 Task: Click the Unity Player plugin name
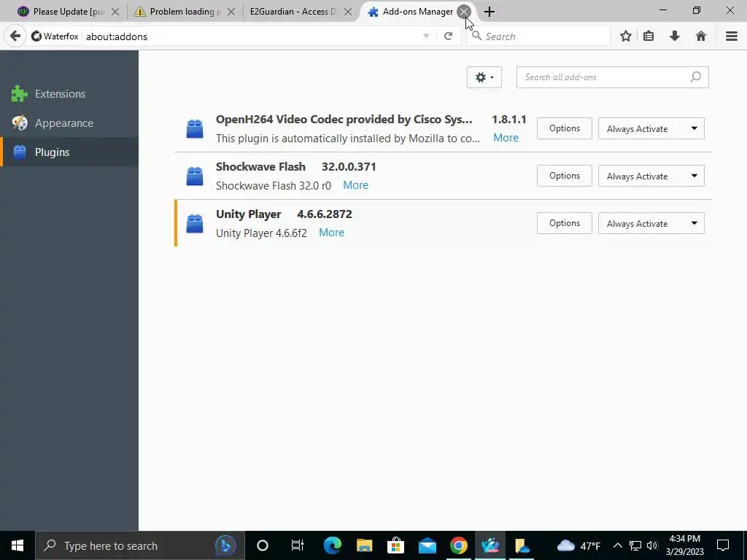click(x=248, y=214)
